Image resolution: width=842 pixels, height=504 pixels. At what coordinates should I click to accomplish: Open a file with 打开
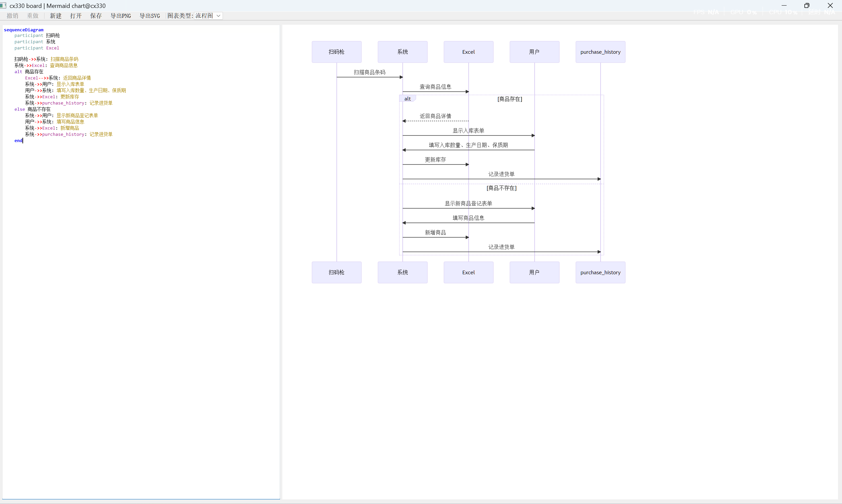(76, 15)
